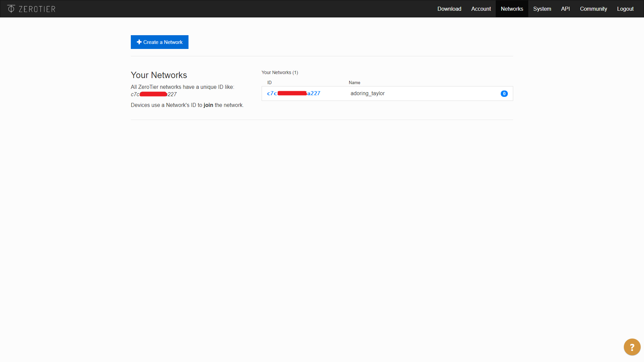
Task: Open the Download page from the top menu
Action: 449,9
